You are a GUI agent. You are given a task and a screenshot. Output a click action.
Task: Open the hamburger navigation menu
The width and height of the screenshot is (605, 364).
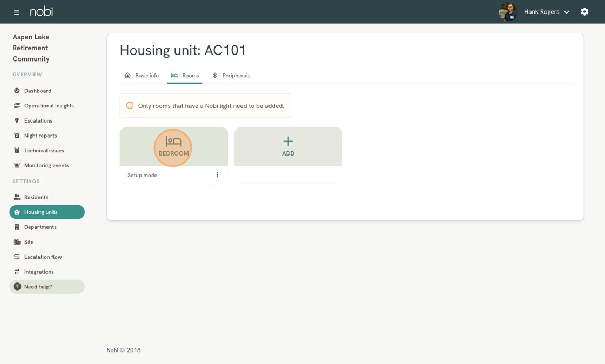[x=16, y=12]
